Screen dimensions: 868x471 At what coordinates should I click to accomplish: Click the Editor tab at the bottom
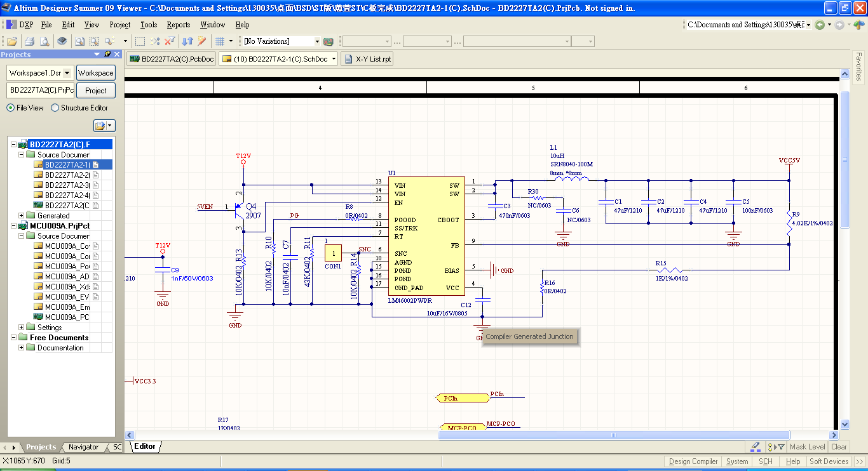coord(145,446)
